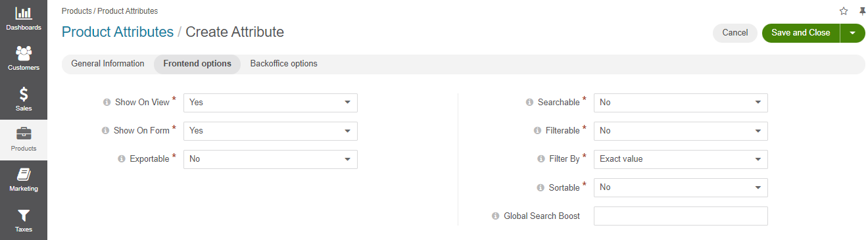The width and height of the screenshot is (868, 240).
Task: Switch to the General Information tab
Action: [x=108, y=64]
